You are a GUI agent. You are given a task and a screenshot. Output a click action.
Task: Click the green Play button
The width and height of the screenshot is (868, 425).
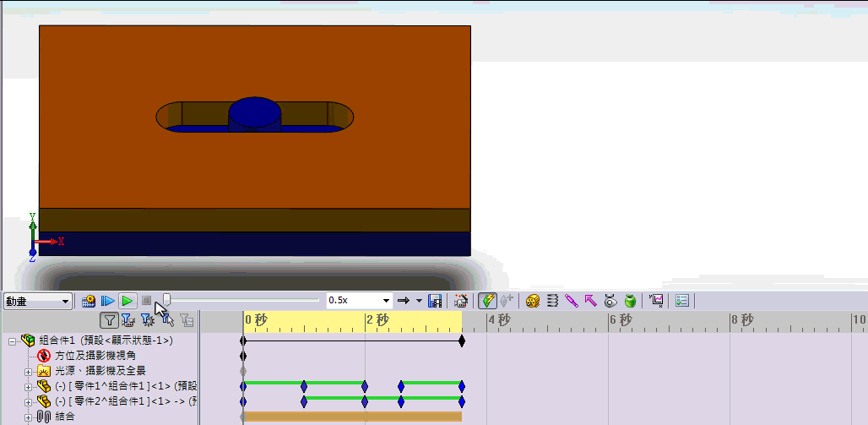coord(127,301)
